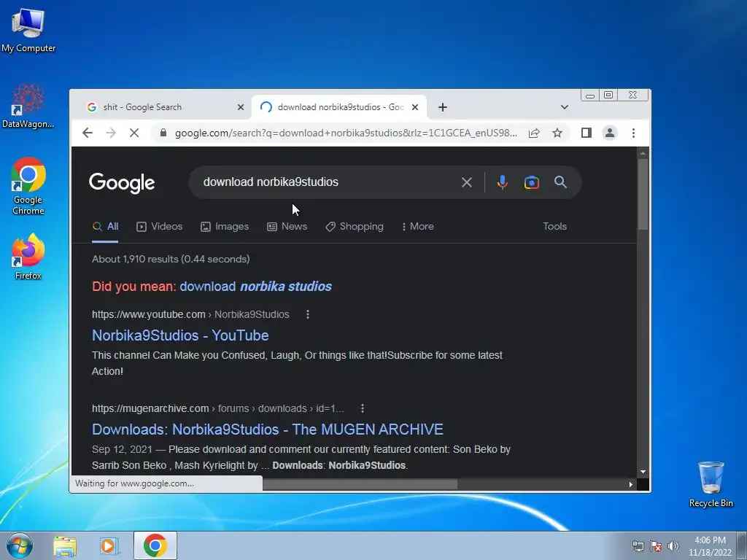Screen dimensions: 747x560
Task: Click the Action Center flag tray icon
Action: (656, 546)
